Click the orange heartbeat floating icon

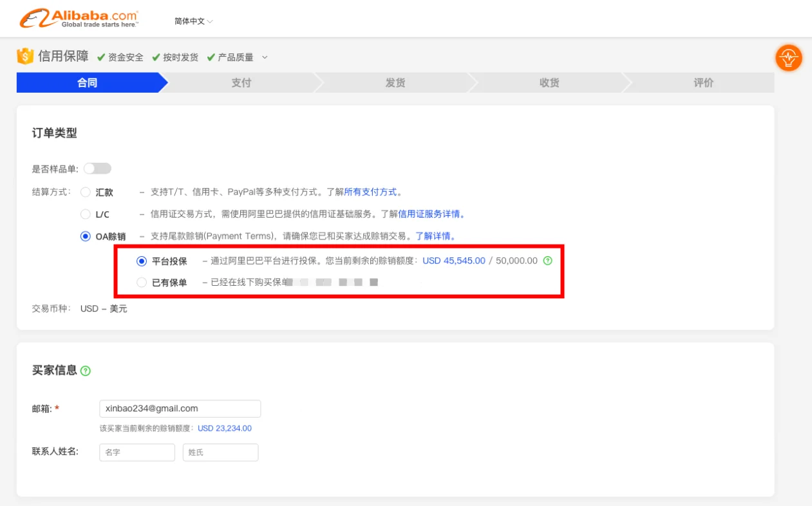pyautogui.click(x=788, y=58)
